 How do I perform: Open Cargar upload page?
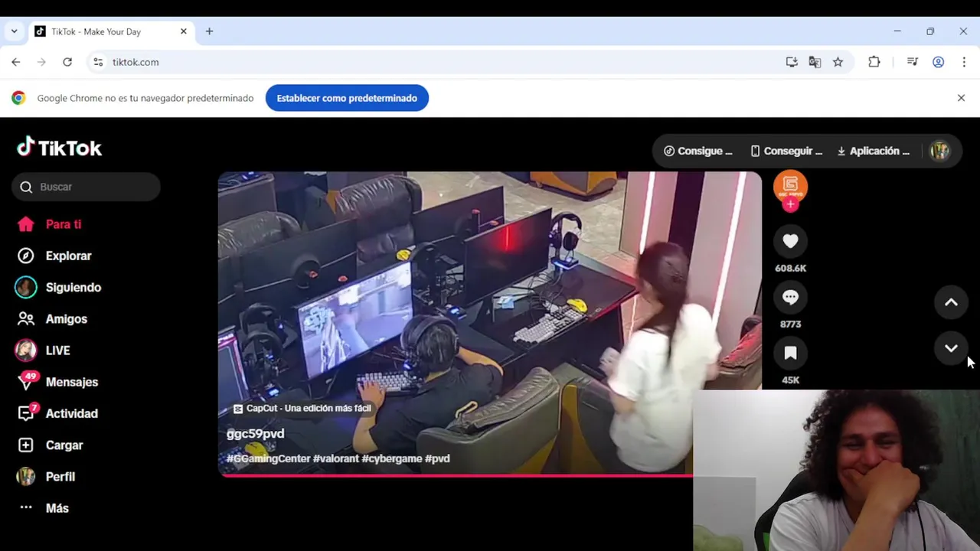[x=49, y=445]
